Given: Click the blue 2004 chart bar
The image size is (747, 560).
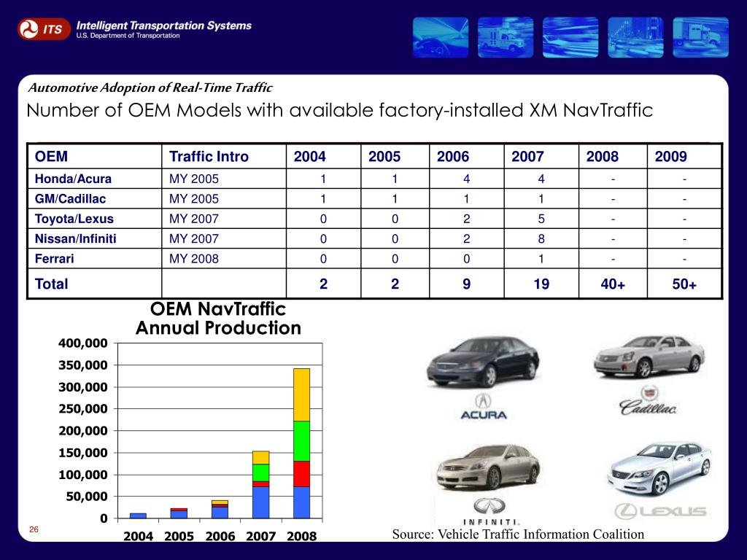Looking at the screenshot, I should pos(138,516).
